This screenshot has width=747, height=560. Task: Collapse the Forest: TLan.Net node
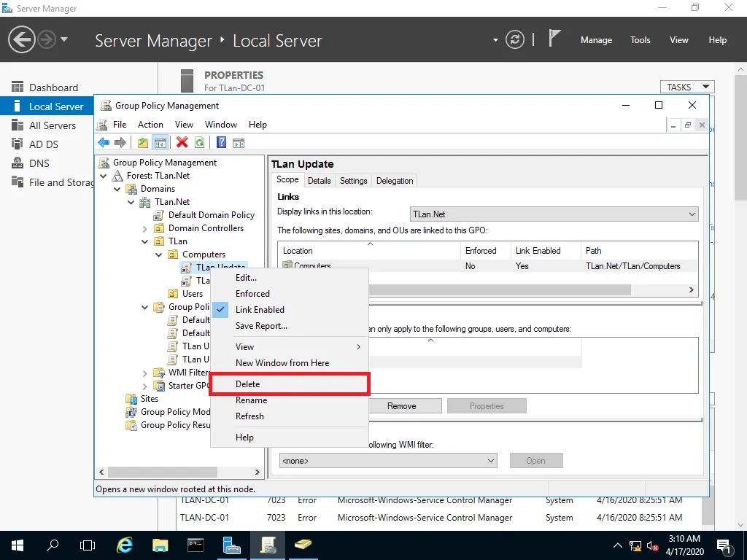(x=104, y=176)
